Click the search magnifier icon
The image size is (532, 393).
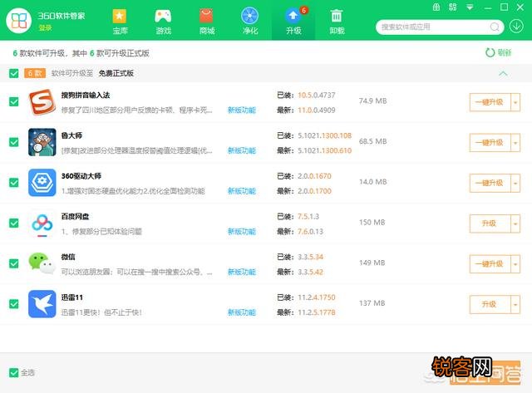point(495,27)
